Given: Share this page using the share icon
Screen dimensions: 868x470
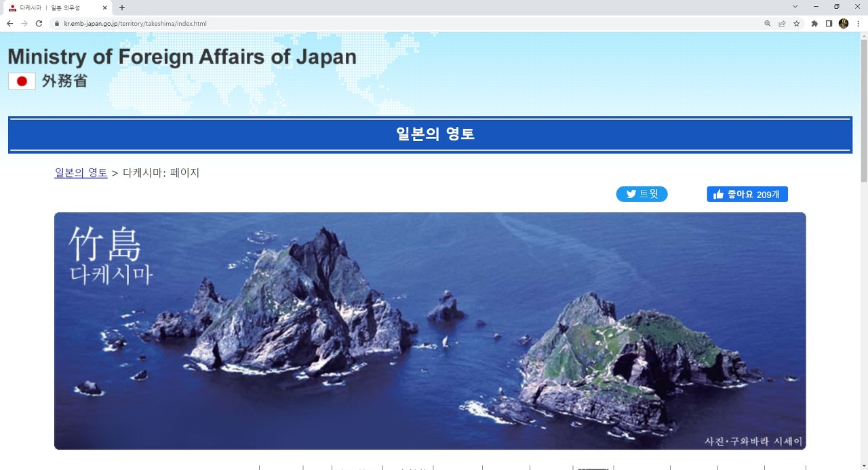Looking at the screenshot, I should click(x=782, y=23).
